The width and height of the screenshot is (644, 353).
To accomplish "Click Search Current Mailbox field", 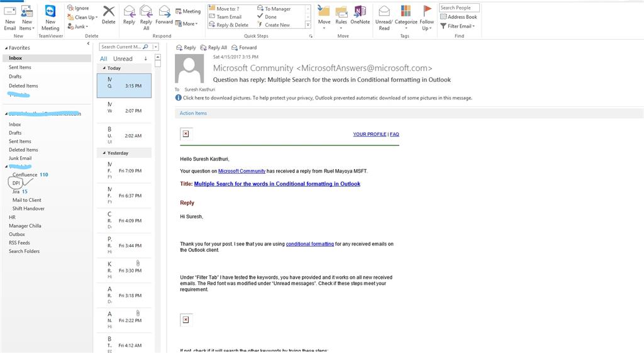I will [x=121, y=47].
